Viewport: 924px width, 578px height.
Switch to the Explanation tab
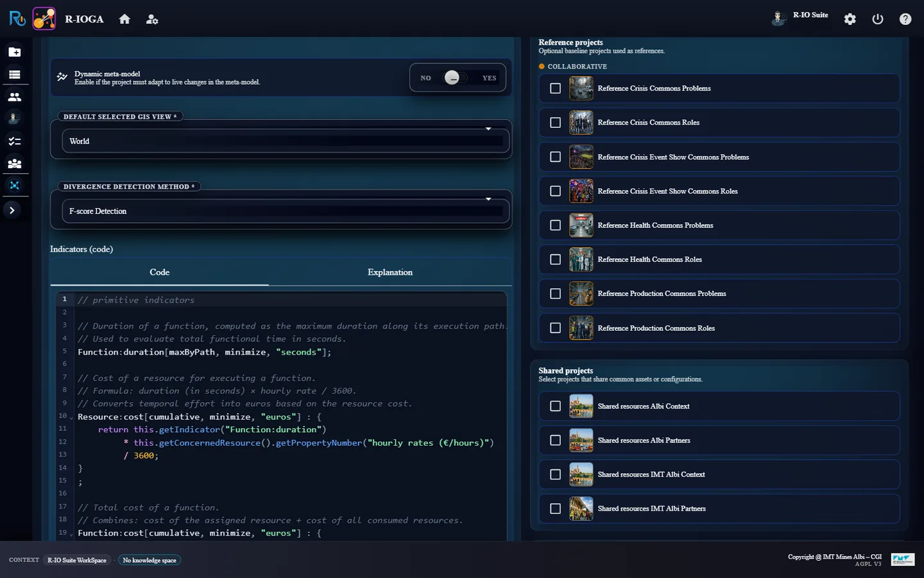[390, 272]
